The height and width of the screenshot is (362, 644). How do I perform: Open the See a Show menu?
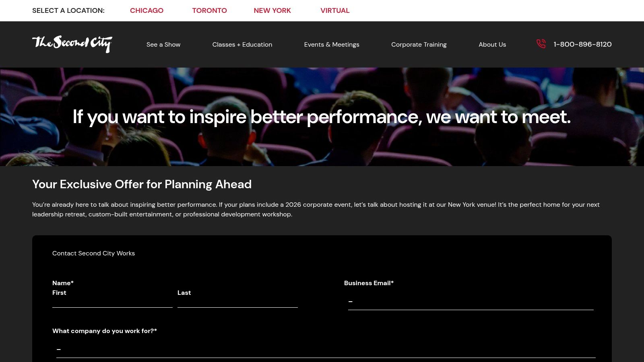[163, 45]
